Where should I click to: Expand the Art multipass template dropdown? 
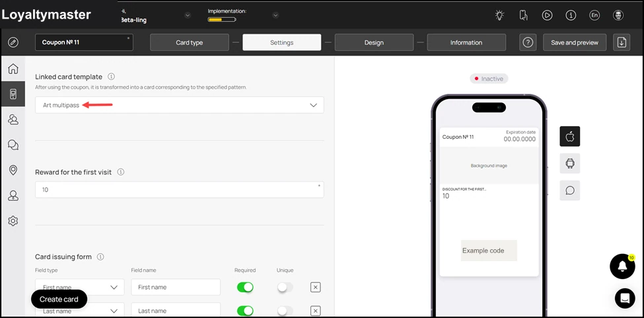click(180, 105)
